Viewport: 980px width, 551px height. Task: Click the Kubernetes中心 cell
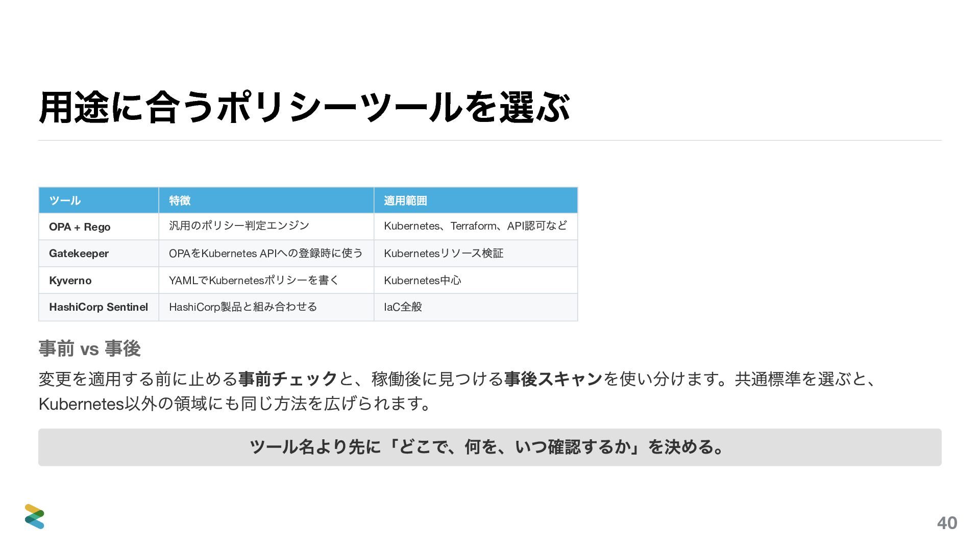pyautogui.click(x=476, y=280)
